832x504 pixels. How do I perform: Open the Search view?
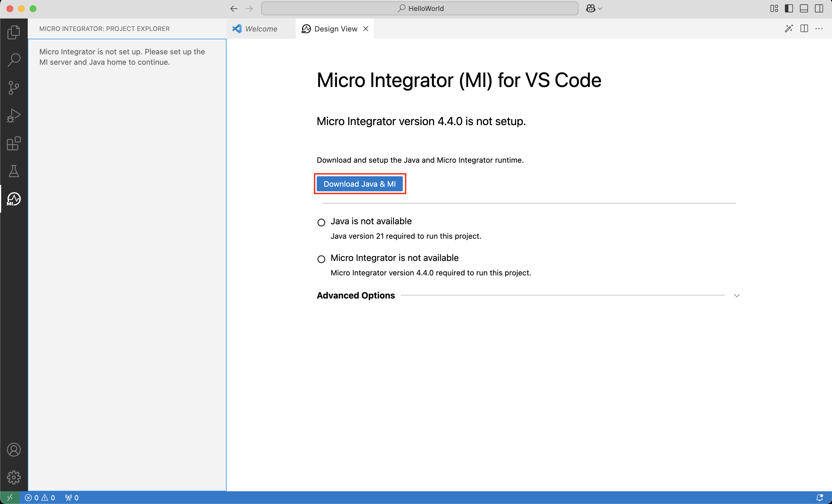point(14,60)
